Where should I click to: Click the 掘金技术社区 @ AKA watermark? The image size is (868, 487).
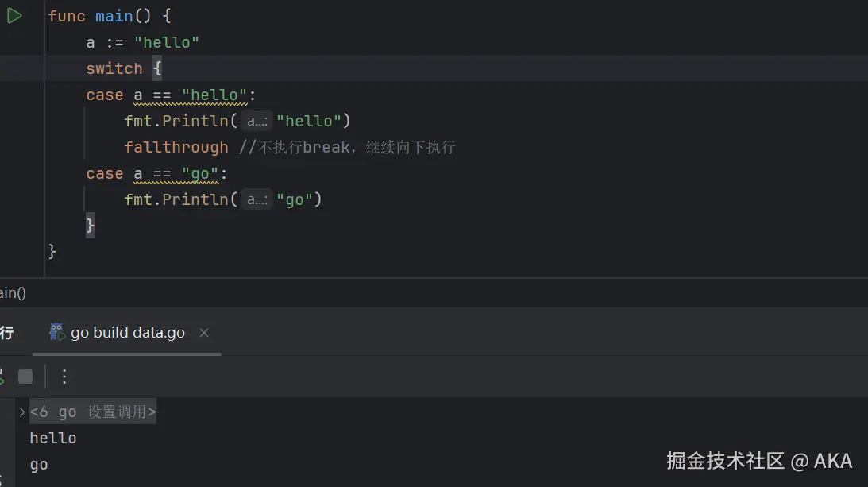(x=758, y=461)
